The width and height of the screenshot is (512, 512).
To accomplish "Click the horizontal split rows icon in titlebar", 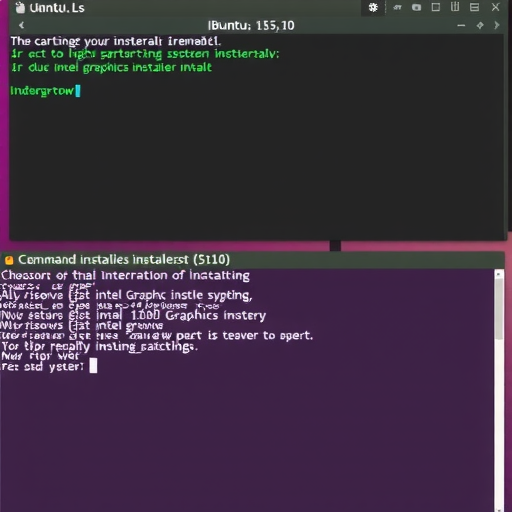I will [x=474, y=7].
